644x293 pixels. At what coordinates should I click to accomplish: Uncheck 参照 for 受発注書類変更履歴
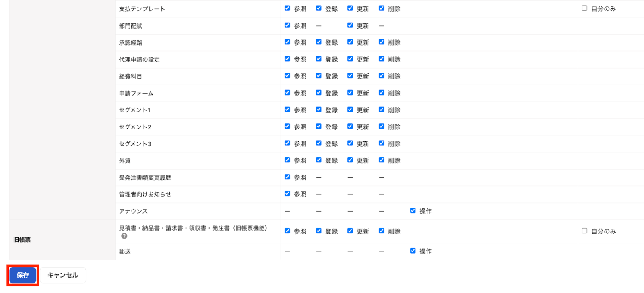287,177
